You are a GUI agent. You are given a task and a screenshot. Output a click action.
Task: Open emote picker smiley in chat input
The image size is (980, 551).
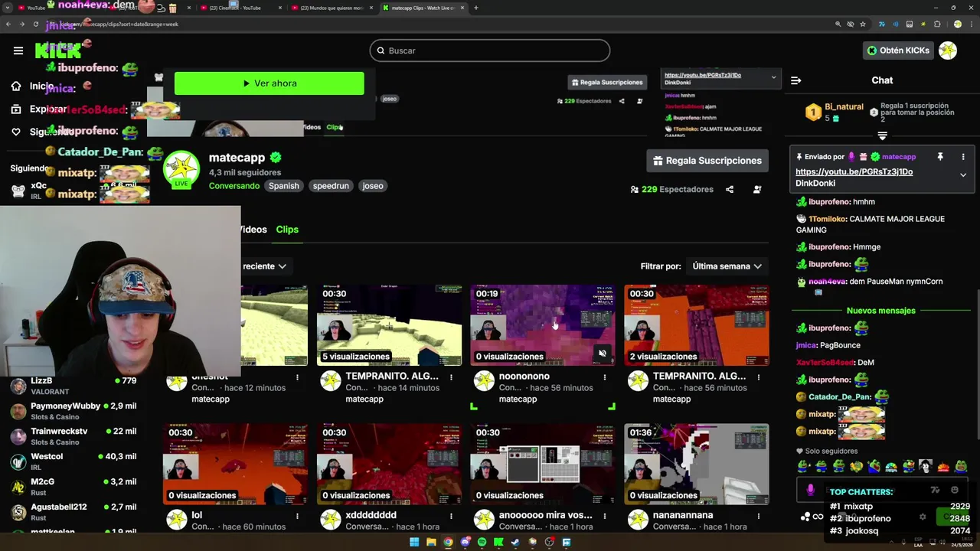click(954, 490)
